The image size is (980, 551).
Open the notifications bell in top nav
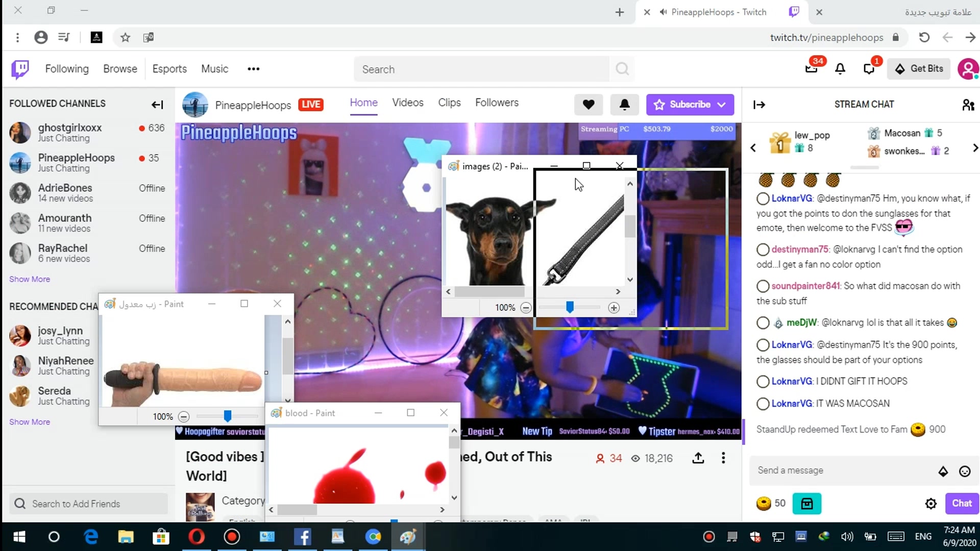pos(840,69)
